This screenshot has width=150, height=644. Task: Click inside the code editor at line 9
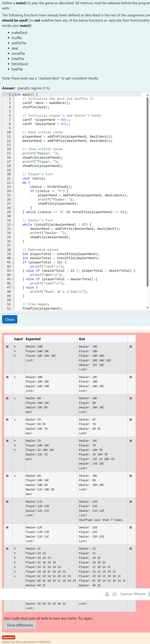(80, 128)
